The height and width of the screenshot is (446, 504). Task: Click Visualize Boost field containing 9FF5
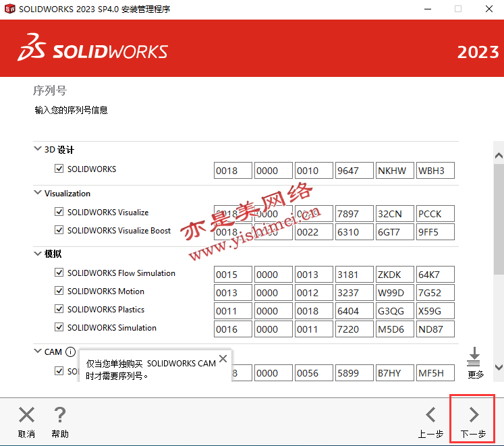435,232
